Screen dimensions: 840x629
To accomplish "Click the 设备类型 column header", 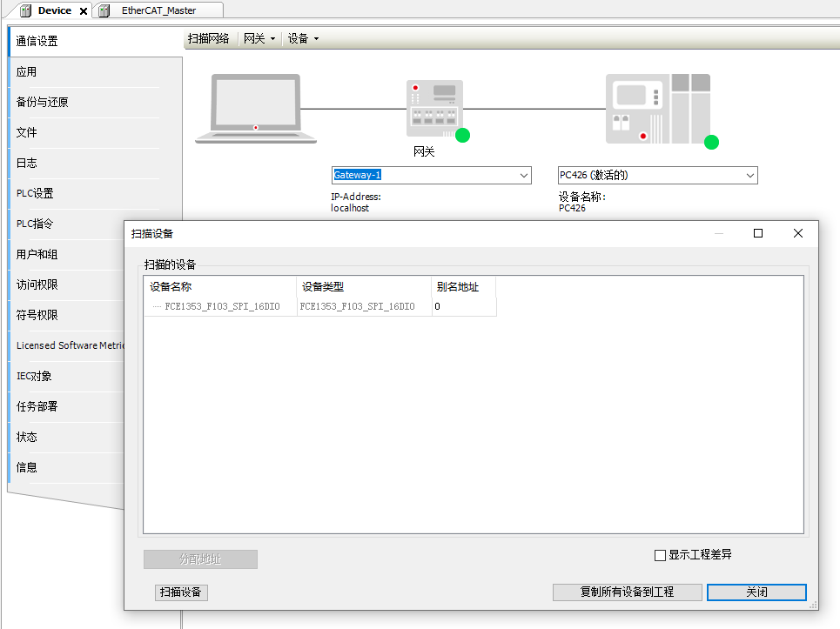I will [364, 287].
